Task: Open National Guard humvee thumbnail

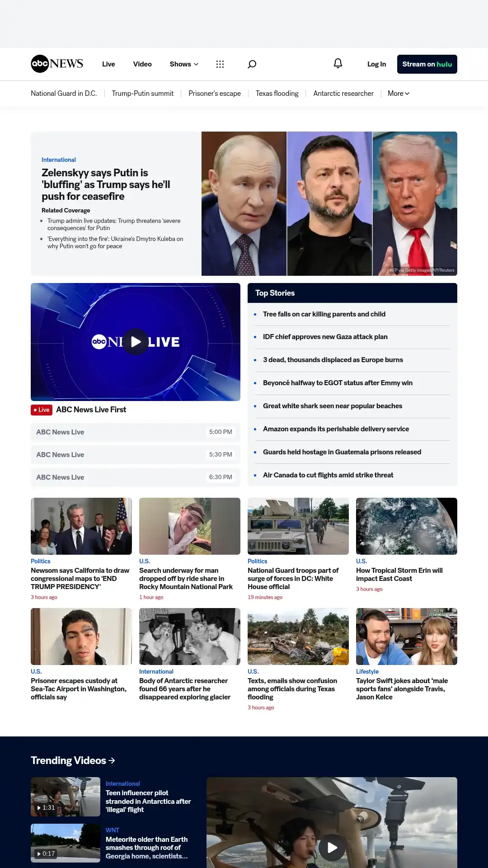Action: pyautogui.click(x=298, y=526)
